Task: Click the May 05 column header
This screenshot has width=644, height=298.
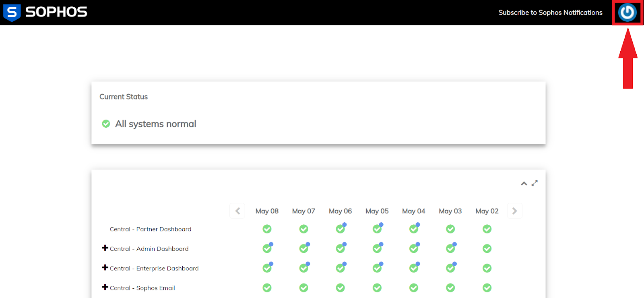Action: click(x=377, y=211)
